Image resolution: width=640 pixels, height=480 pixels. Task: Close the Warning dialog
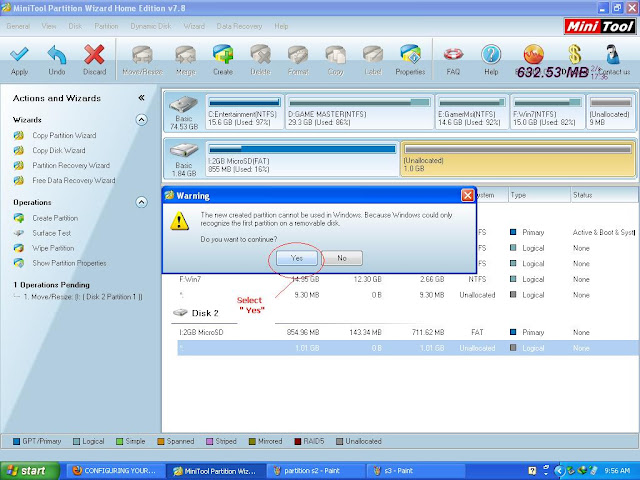click(x=467, y=196)
